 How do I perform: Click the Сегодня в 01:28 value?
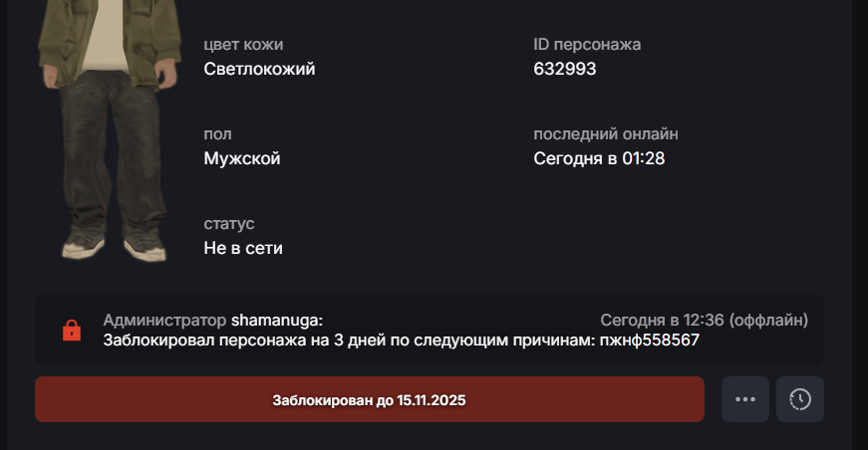[x=599, y=158]
